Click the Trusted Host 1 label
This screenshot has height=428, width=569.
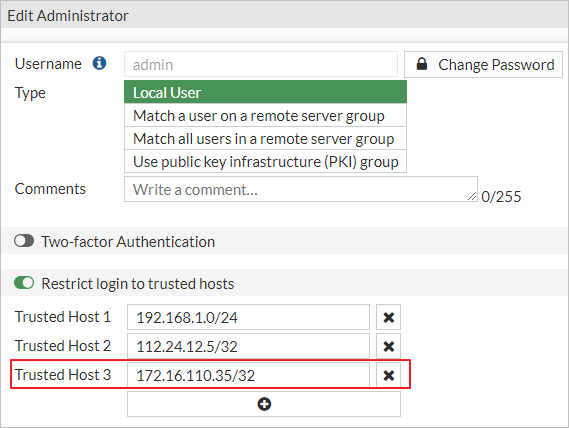(63, 317)
